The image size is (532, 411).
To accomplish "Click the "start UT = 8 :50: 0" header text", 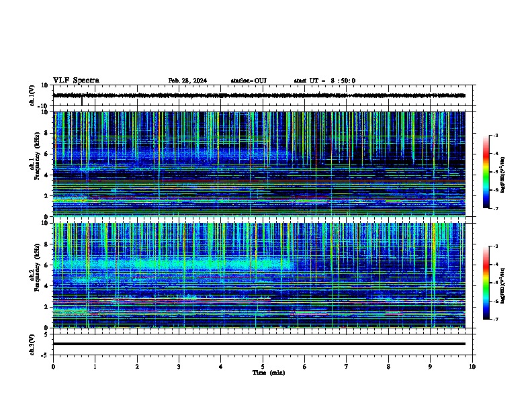I will coord(324,81).
